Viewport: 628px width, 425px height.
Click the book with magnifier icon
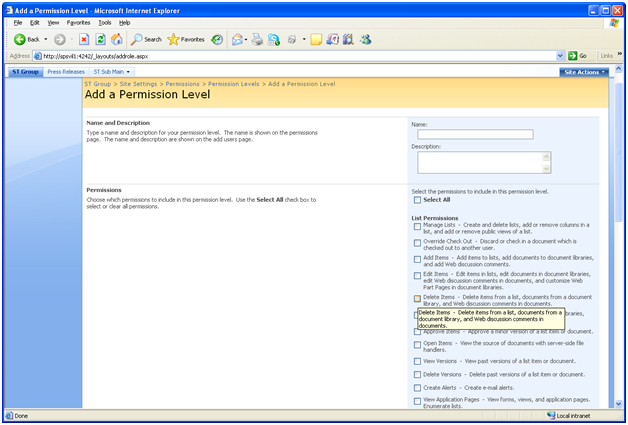348,39
